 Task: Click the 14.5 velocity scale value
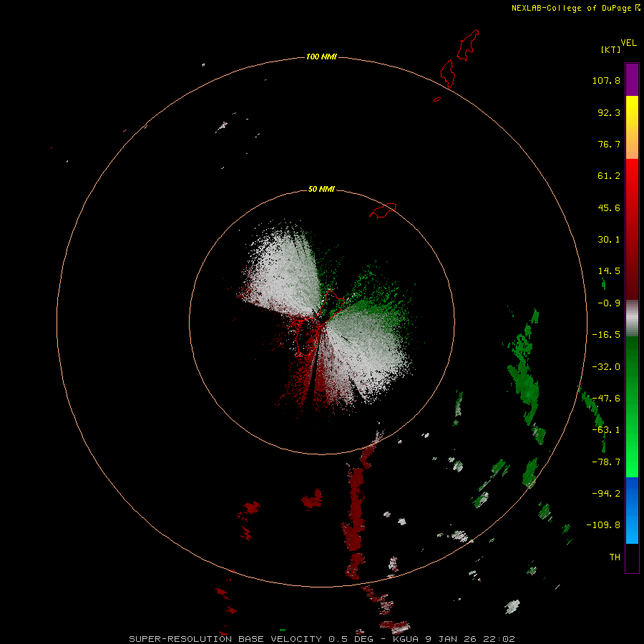click(609, 271)
